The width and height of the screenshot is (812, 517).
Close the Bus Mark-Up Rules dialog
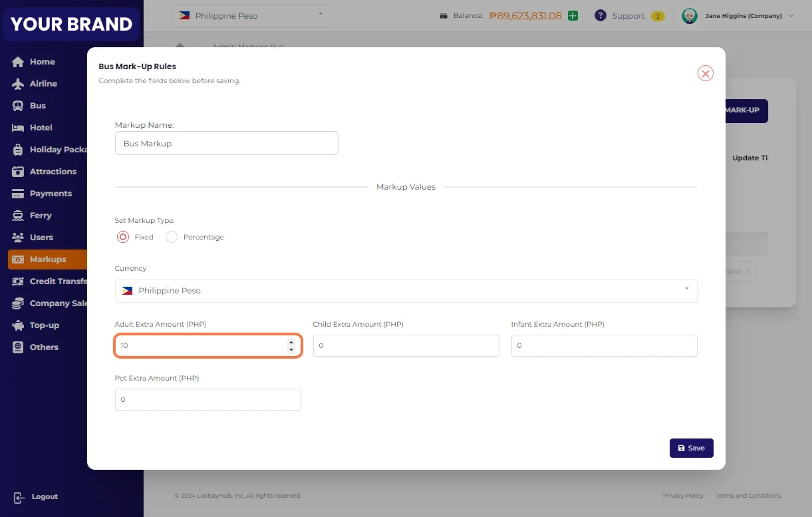705,73
